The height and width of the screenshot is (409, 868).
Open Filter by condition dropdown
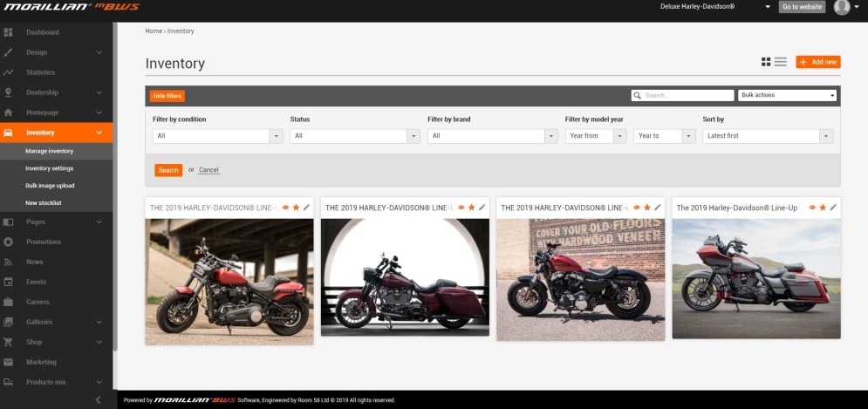[x=217, y=136]
